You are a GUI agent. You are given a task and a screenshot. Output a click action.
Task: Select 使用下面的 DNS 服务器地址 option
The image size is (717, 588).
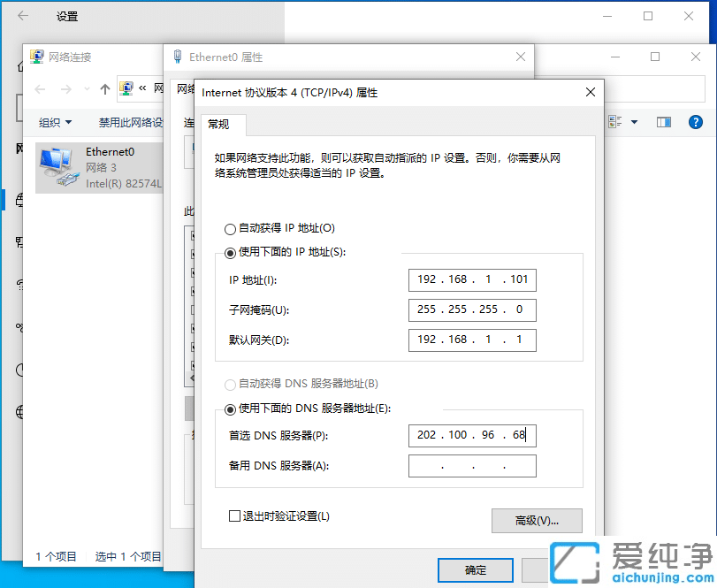click(x=230, y=408)
